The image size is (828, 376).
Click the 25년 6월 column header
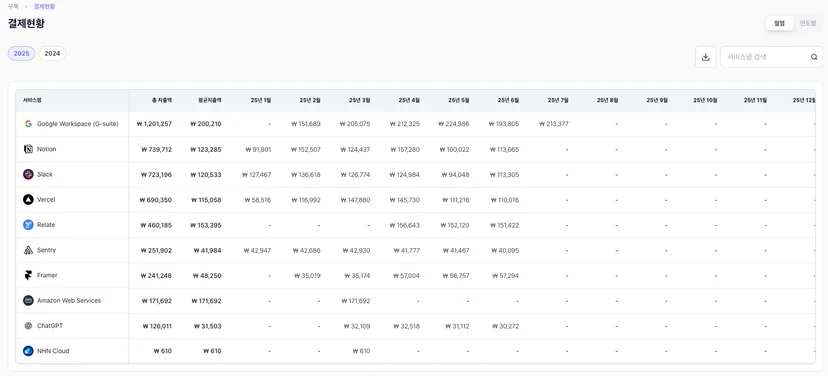tap(508, 100)
